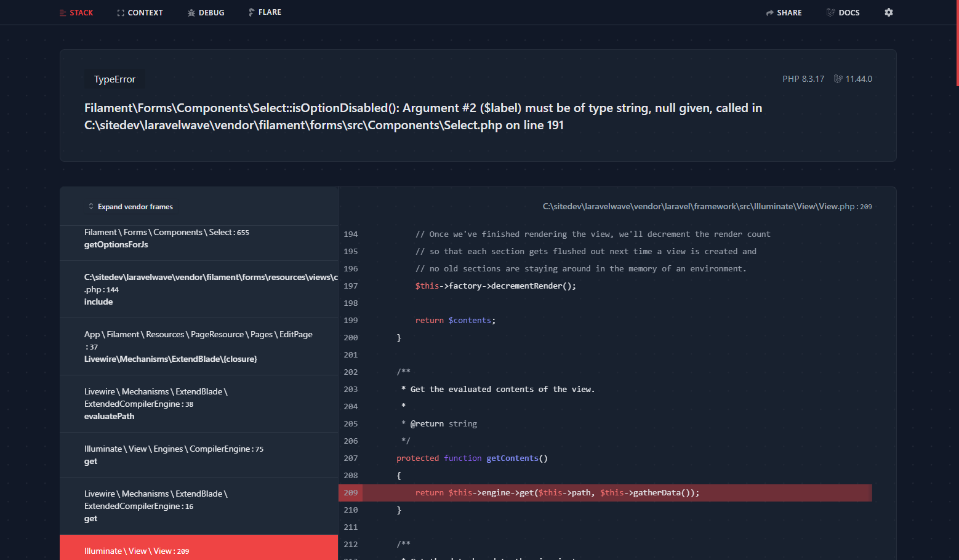Image resolution: width=959 pixels, height=560 pixels.
Task: Select the highlighted View:209 frame
Action: pos(199,548)
